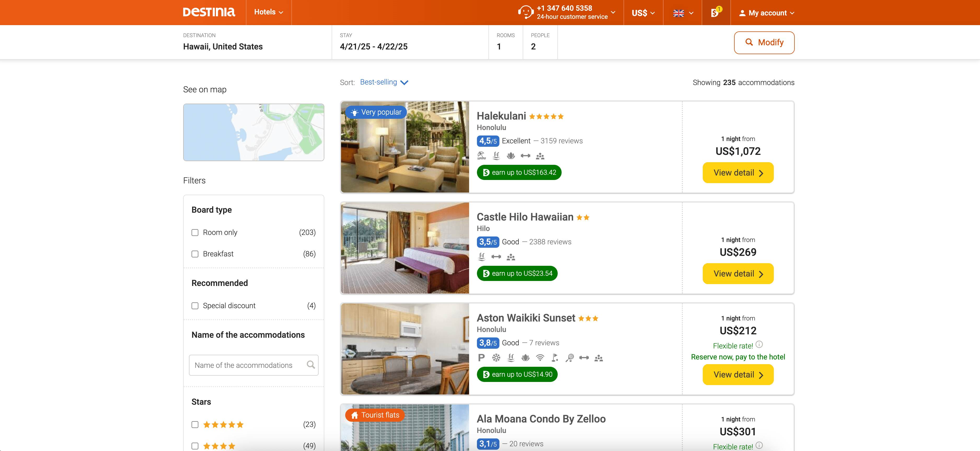Click Halekulani 3159 reviews text
The width and height of the screenshot is (980, 451).
coord(562,141)
